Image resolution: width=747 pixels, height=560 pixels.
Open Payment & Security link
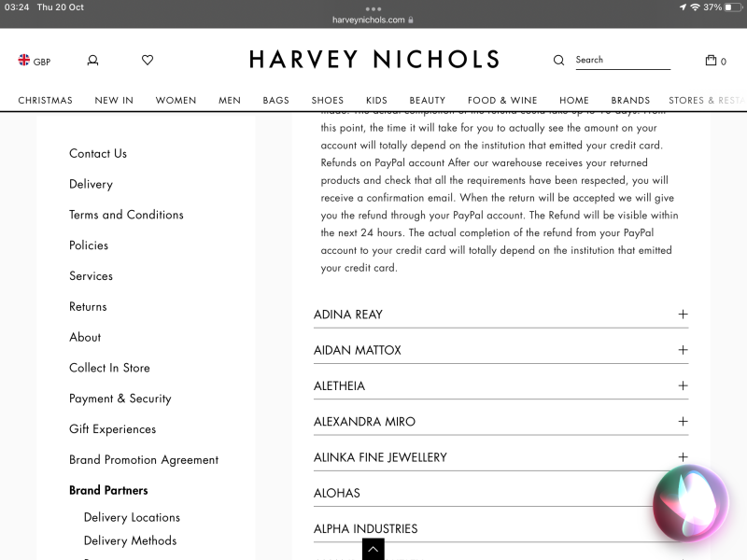click(x=120, y=399)
